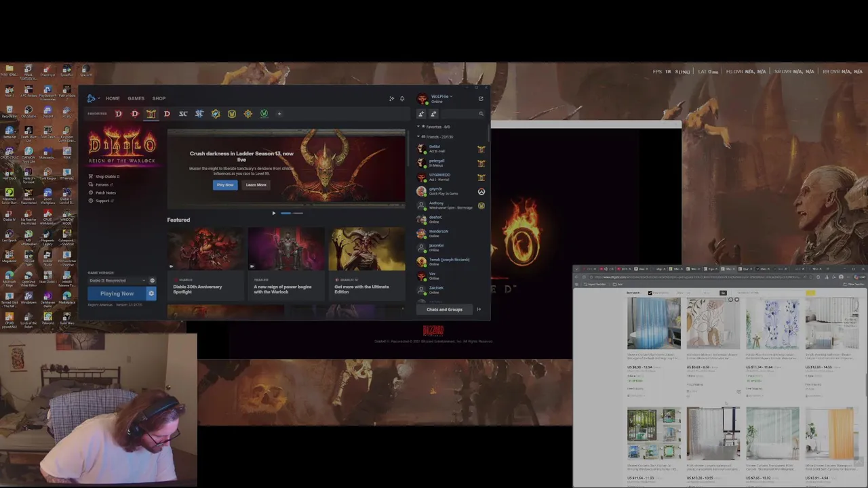This screenshot has height=488, width=868.
Task: Click the Battle.net logo in top left
Action: click(x=92, y=98)
